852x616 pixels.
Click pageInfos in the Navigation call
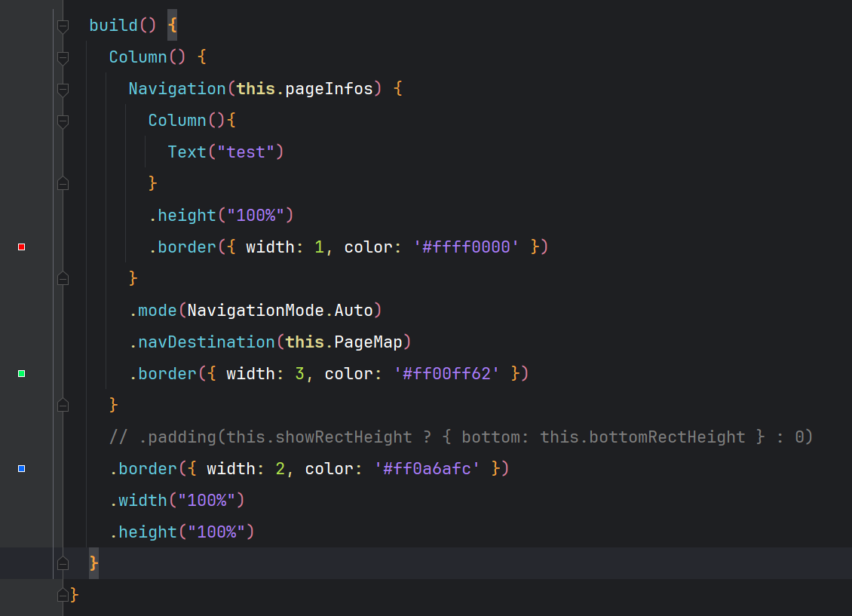click(329, 88)
